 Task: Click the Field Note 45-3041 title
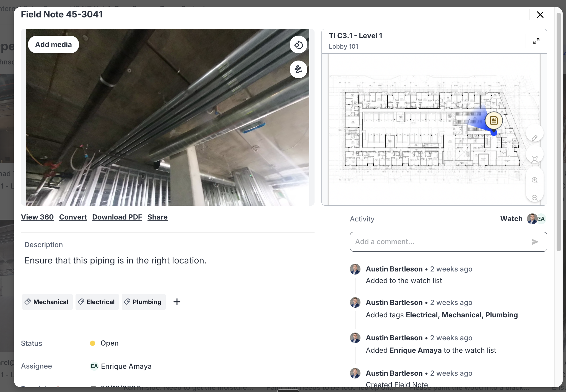tap(62, 14)
